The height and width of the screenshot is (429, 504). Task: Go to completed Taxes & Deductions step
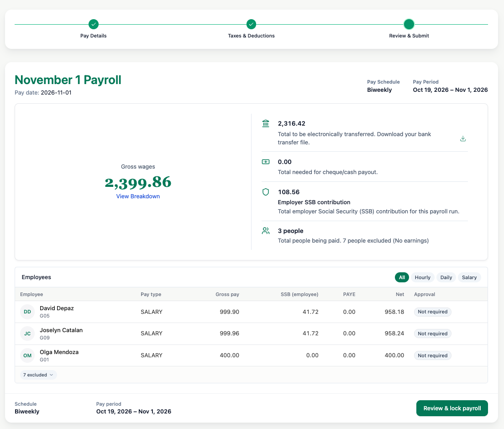coord(252,24)
